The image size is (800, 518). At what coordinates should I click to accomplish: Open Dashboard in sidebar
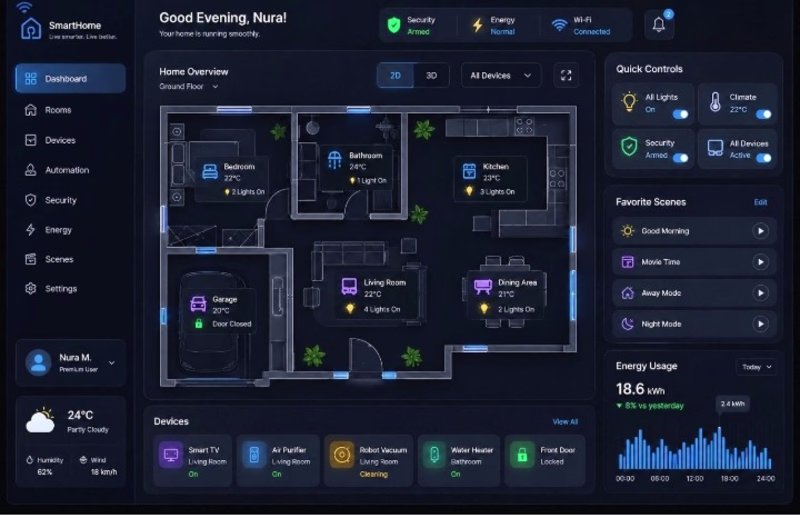click(x=70, y=79)
